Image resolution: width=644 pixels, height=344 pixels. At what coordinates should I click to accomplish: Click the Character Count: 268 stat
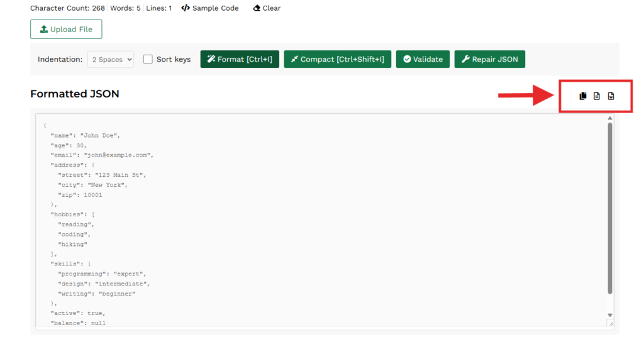click(x=67, y=8)
